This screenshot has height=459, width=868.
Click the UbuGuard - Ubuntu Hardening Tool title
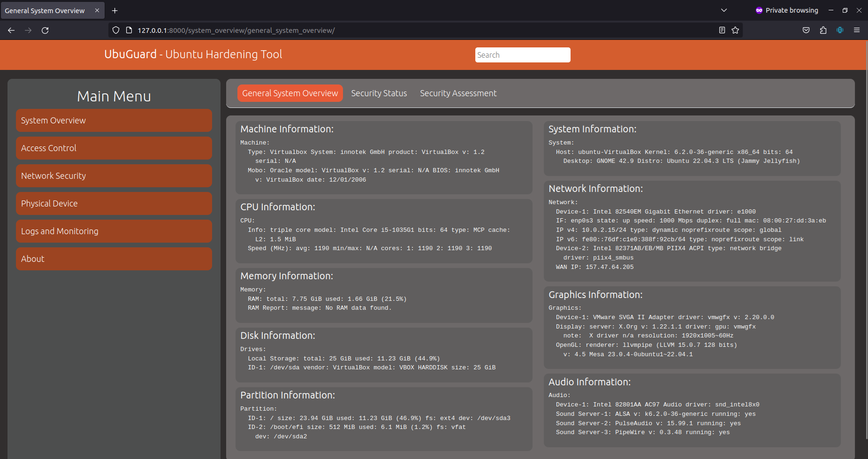pyautogui.click(x=193, y=54)
